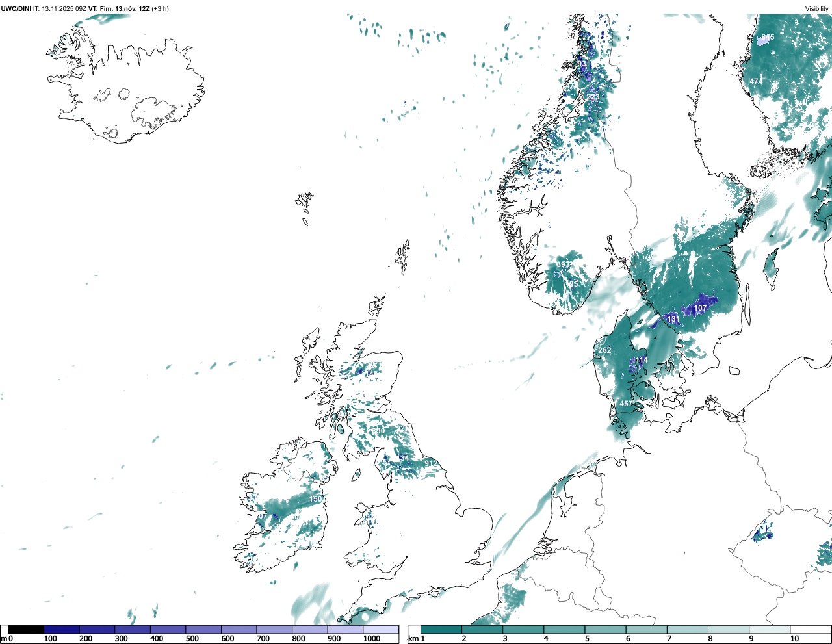The height and width of the screenshot is (644, 832).
Task: Click the '457' visibility value in southern Jutland
Action: point(626,404)
